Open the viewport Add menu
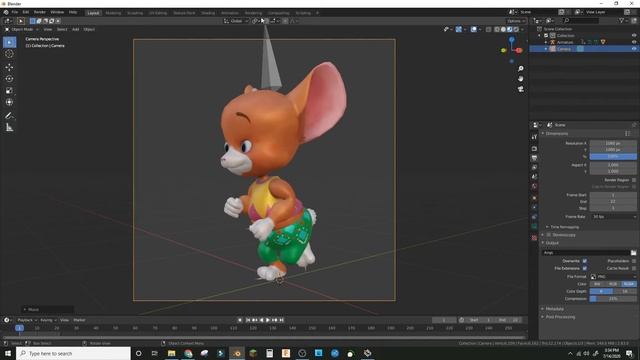This screenshot has height=360, width=640. (x=76, y=29)
